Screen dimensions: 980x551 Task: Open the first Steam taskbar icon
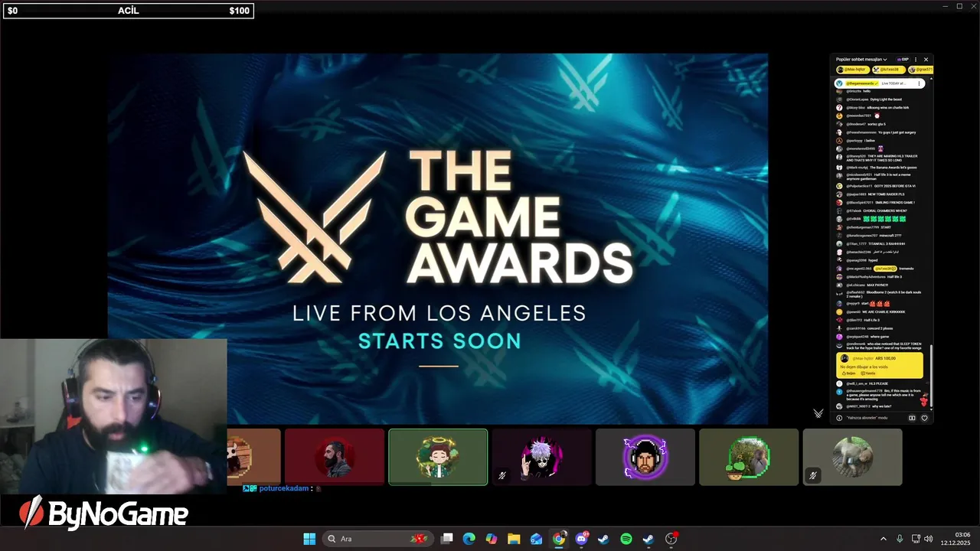pyautogui.click(x=603, y=539)
